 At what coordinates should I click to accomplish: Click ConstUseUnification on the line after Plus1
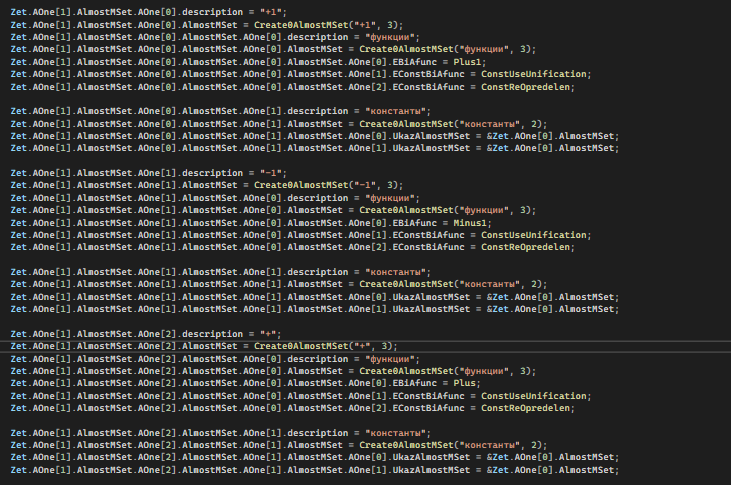click(534, 74)
